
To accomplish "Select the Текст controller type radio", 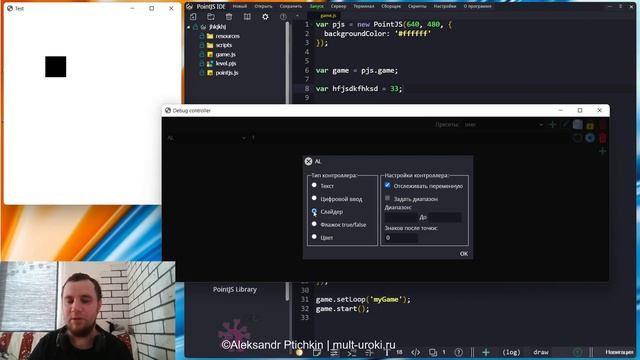I will 314,185.
